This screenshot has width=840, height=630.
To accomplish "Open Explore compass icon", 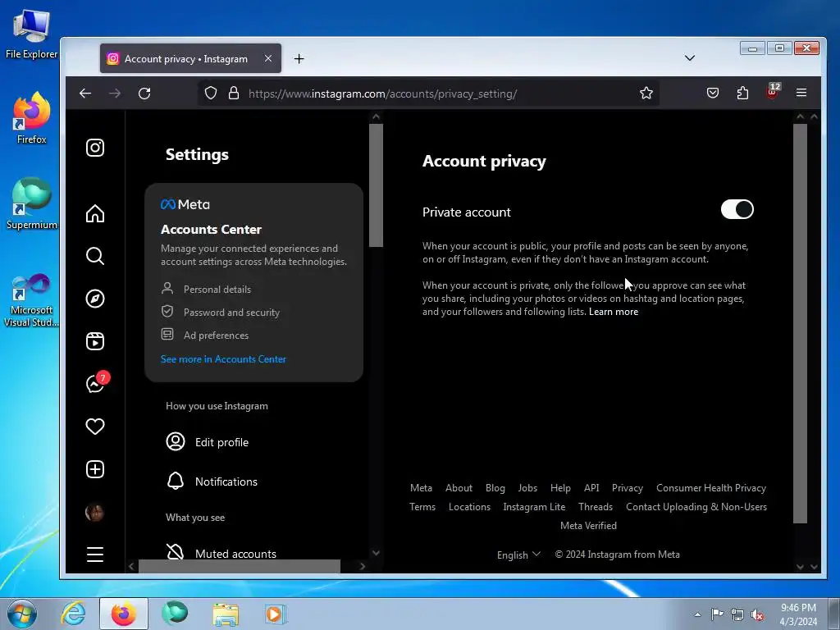I will [x=95, y=299].
